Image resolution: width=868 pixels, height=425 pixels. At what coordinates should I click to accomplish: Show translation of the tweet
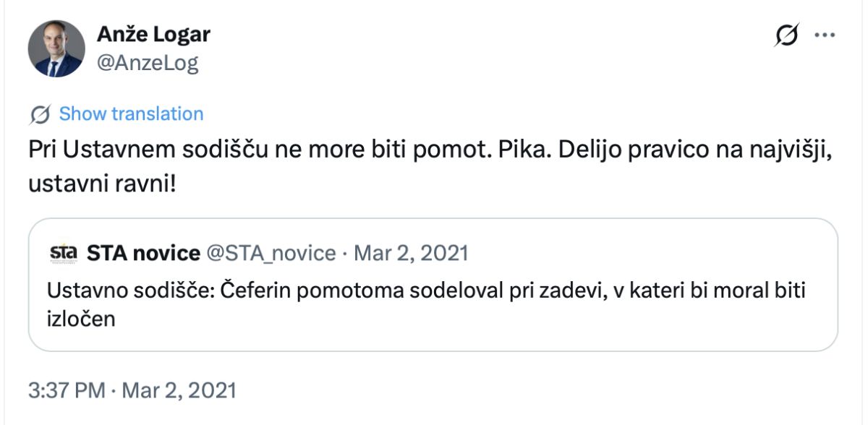coord(131,114)
